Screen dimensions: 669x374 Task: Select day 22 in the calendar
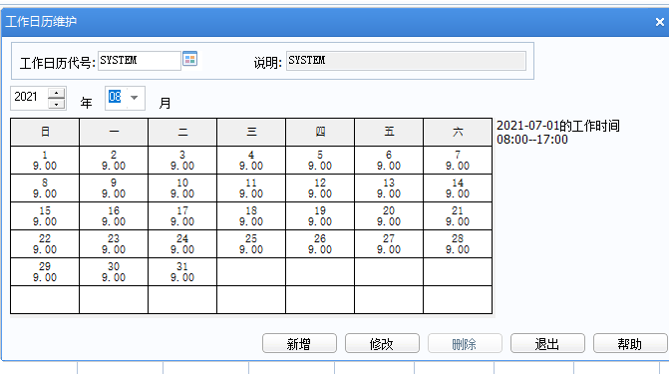click(45, 244)
